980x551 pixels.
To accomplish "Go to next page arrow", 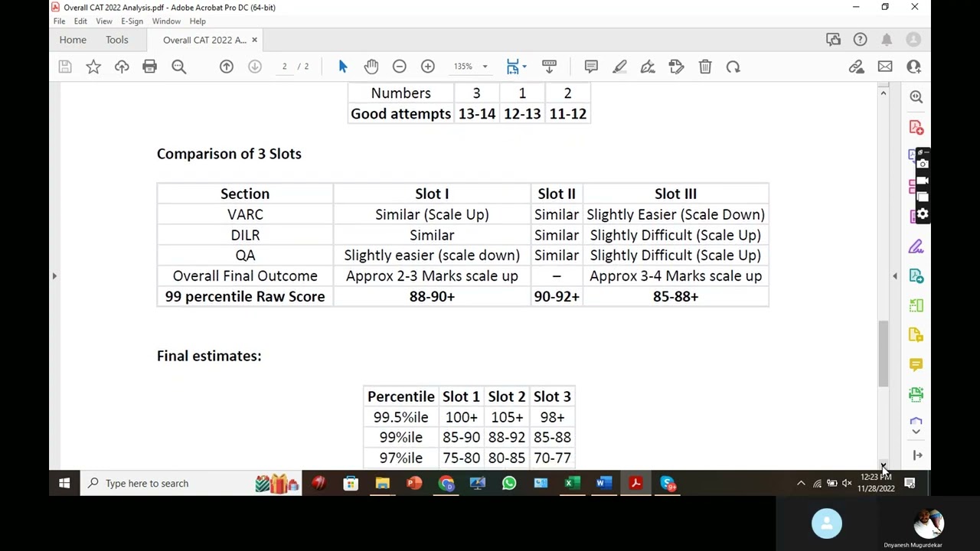I will pyautogui.click(x=255, y=67).
